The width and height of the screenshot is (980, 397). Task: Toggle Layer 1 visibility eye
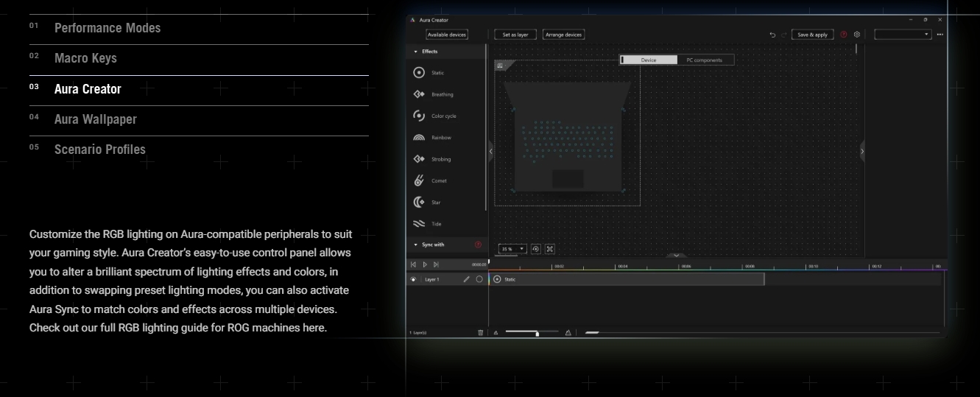[x=413, y=279]
